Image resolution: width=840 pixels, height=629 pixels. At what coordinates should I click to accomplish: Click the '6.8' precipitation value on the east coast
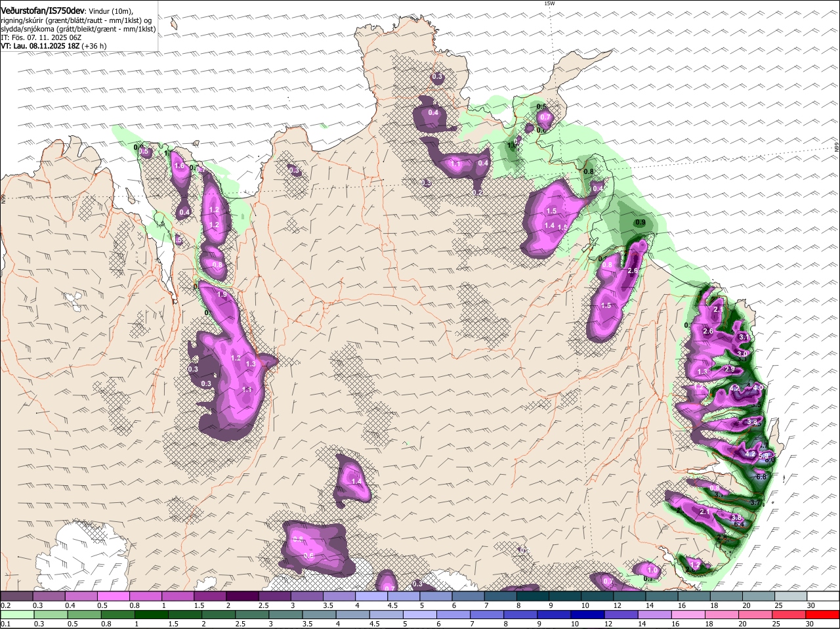pos(761,477)
